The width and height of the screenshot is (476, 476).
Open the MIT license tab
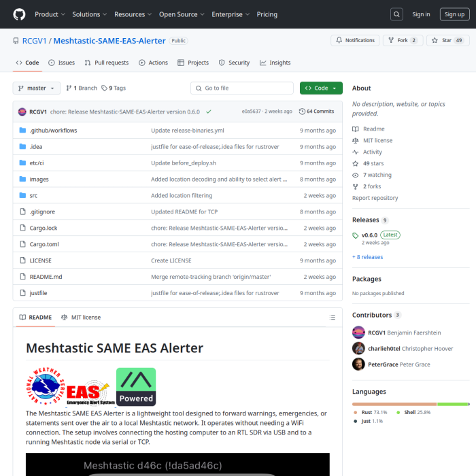tap(81, 318)
